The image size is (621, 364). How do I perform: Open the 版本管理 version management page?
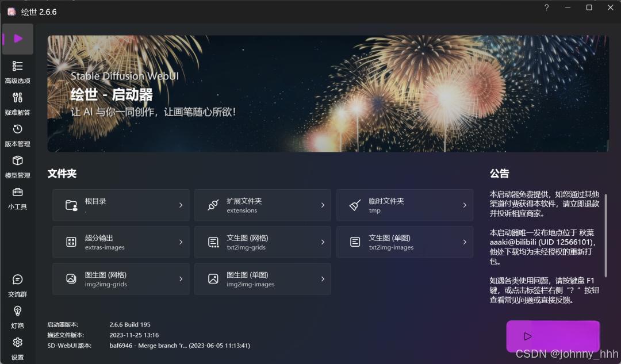17,136
